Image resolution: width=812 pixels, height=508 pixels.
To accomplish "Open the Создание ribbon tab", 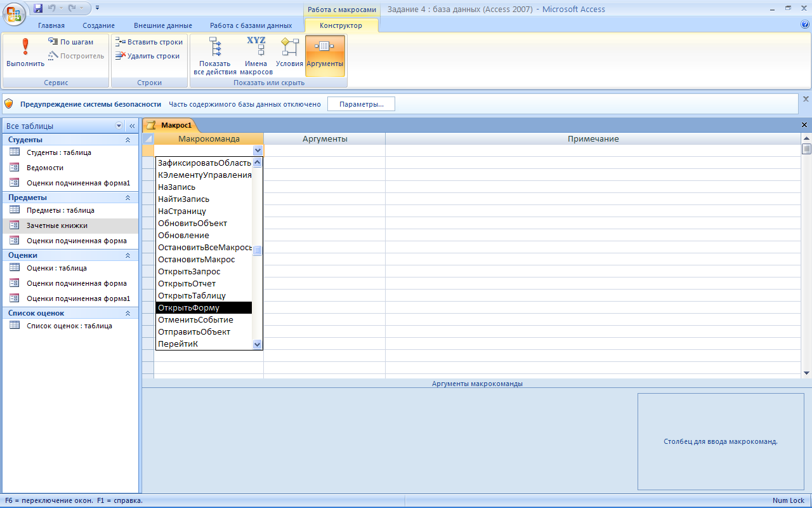I will 98,25.
